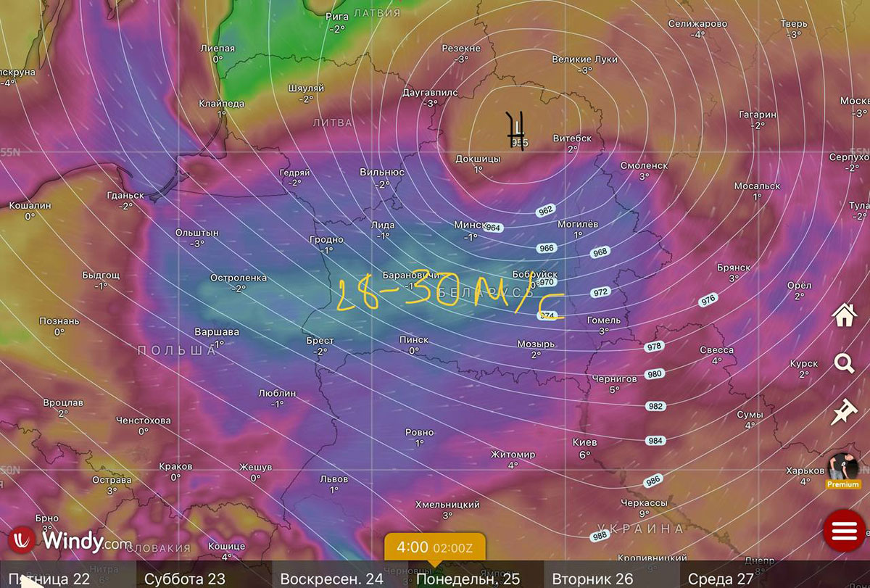Image resolution: width=870 pixels, height=588 pixels.
Task: Click the Тверь city label
Action: [x=794, y=24]
